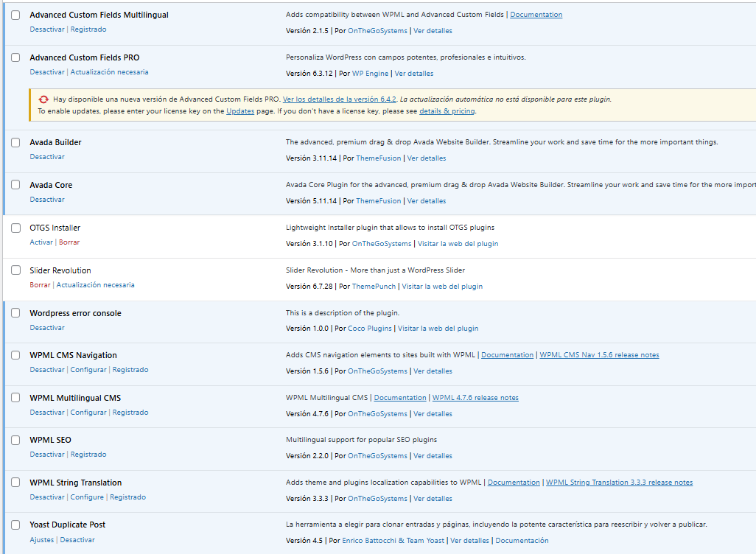Select the OTGS Installer checkbox

[x=16, y=228]
